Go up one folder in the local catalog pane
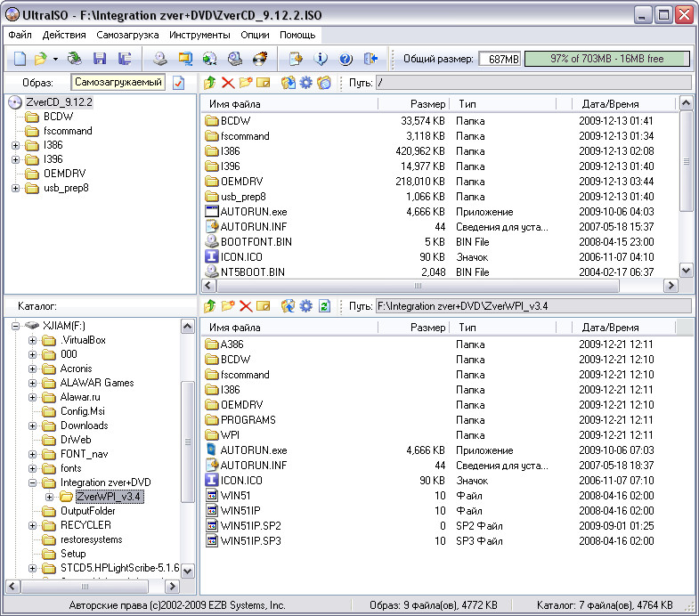The width and height of the screenshot is (699, 616). (209, 305)
